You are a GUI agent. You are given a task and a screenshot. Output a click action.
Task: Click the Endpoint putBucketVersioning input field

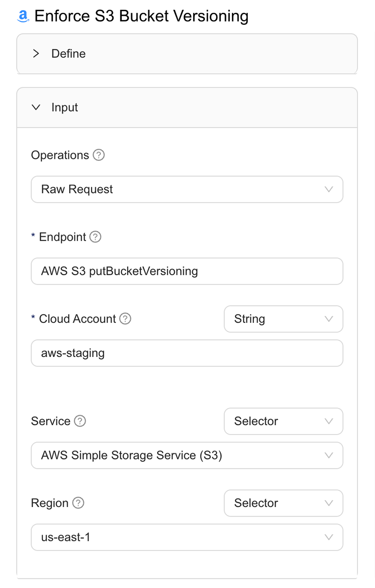[x=187, y=271]
